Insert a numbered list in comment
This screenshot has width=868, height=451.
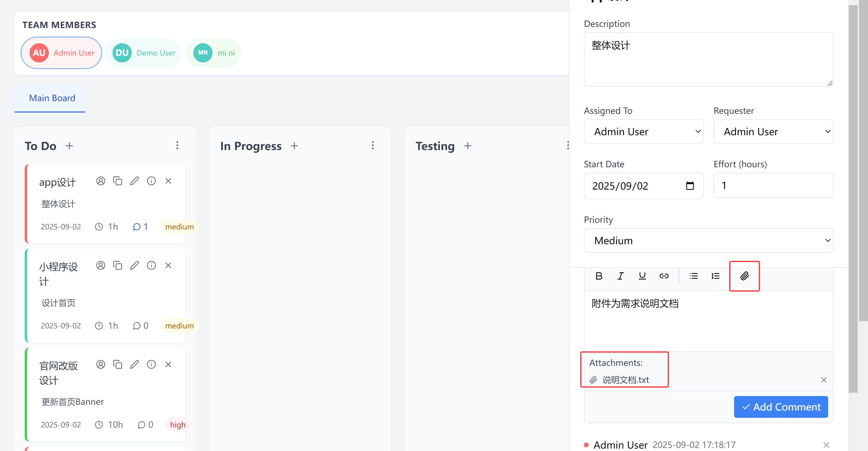(715, 276)
